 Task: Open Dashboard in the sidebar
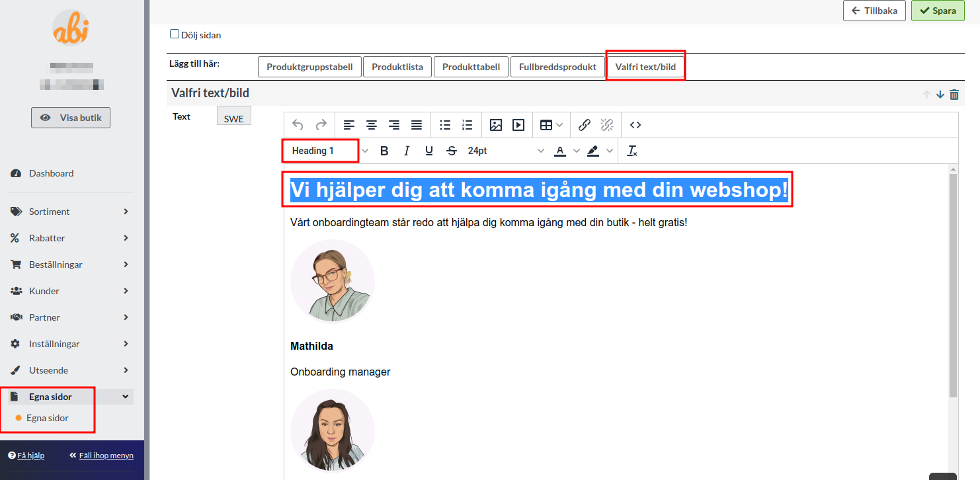[x=51, y=173]
